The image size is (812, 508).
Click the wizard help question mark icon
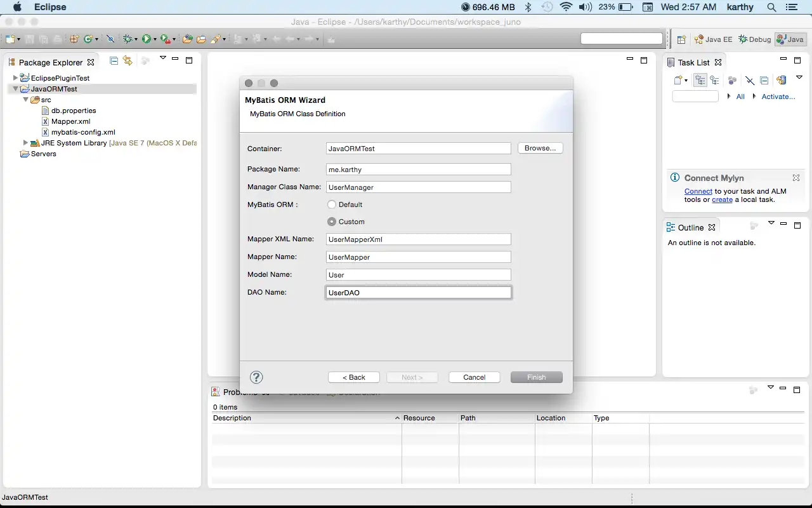(x=256, y=377)
